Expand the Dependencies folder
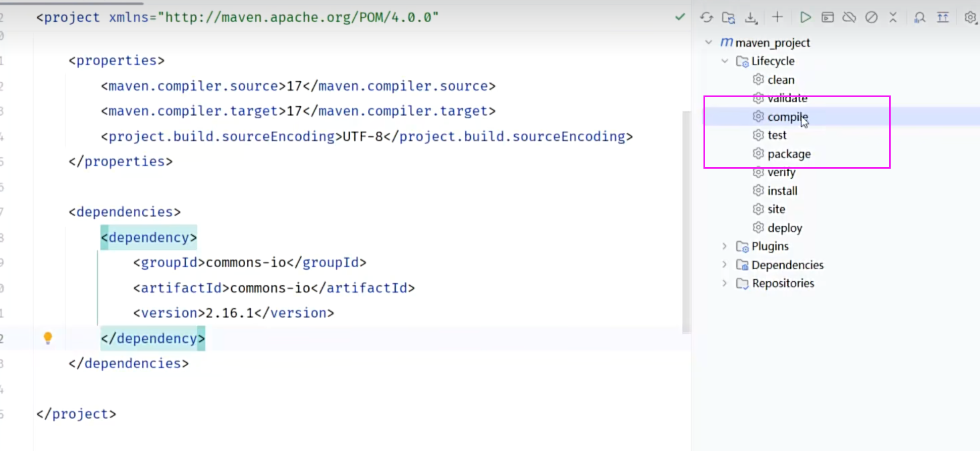Screen dimensions: 980x451 (725, 265)
